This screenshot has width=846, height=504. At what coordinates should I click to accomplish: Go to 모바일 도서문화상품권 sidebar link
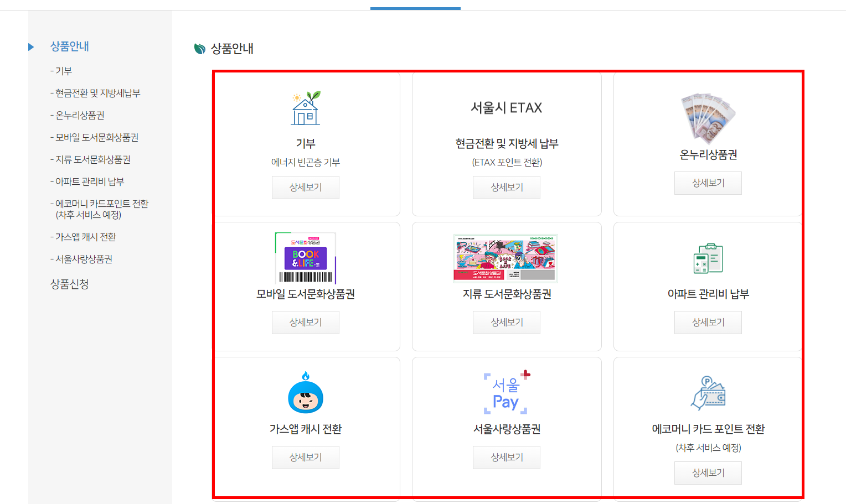tap(95, 137)
